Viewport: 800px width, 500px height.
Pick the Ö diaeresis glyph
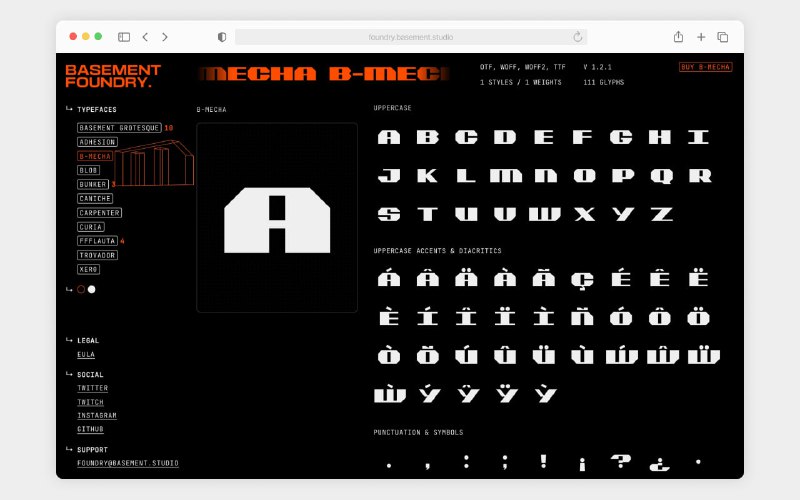698,317
